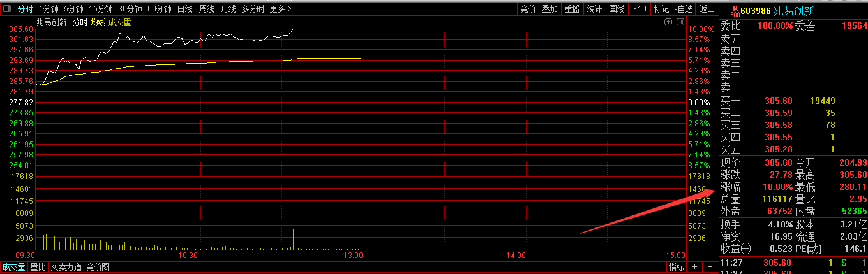Click the 买三 price 305.58
868x274 pixels.
click(778, 125)
